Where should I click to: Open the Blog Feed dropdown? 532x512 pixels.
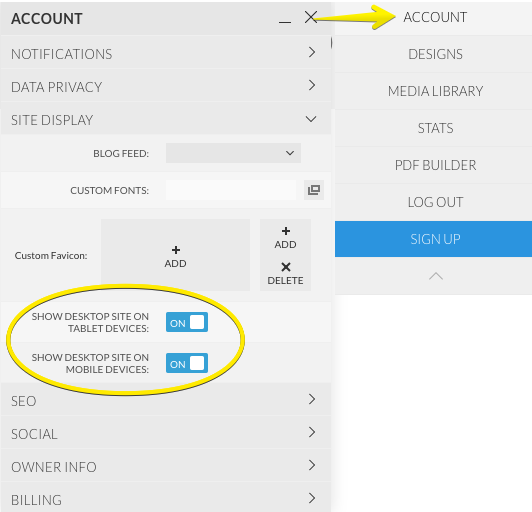pyautogui.click(x=233, y=153)
